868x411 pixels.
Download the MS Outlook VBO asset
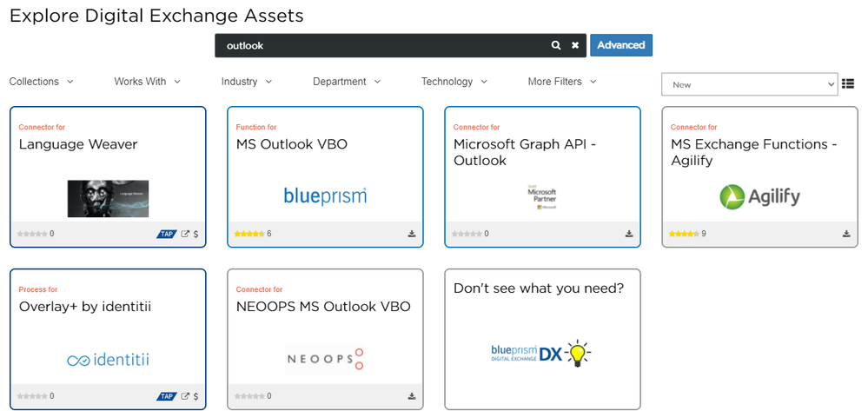point(412,234)
